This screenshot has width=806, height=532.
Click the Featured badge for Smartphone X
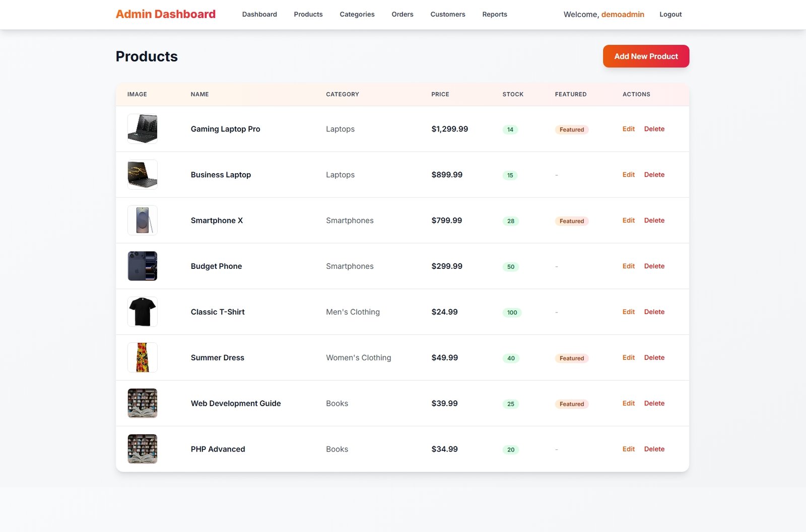pyautogui.click(x=571, y=221)
